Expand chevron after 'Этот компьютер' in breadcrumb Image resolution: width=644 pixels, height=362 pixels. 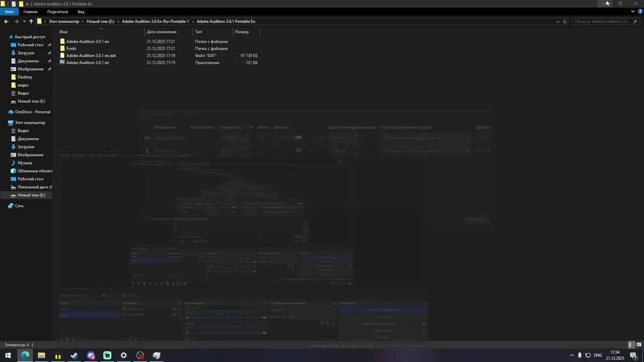tap(83, 22)
